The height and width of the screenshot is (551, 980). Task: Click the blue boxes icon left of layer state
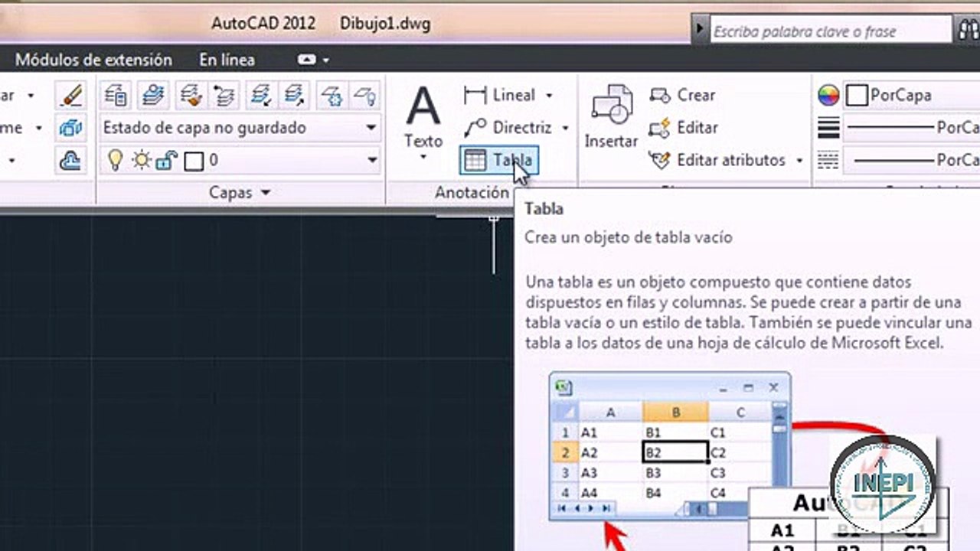[70, 128]
